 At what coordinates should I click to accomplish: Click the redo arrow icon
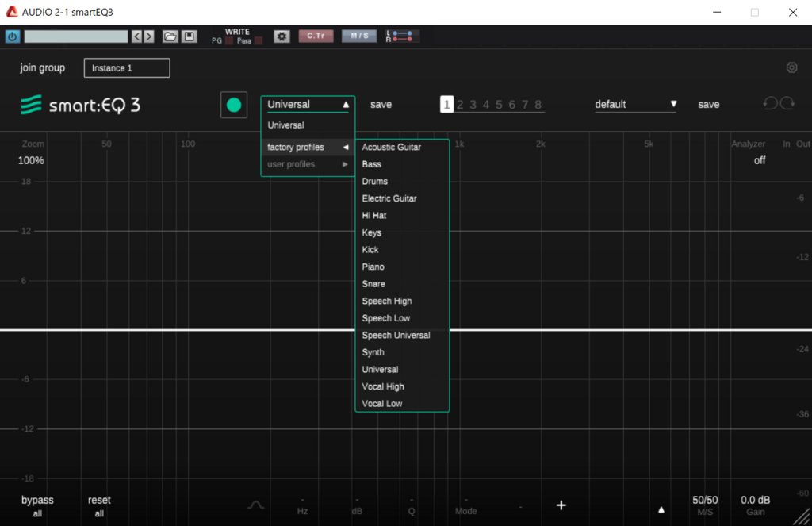(x=787, y=104)
